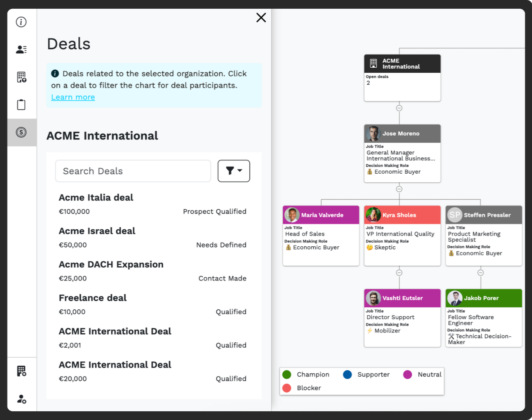This screenshot has height=420, width=532.
Task: Open the Maria Valverde card header
Action: coord(321,215)
